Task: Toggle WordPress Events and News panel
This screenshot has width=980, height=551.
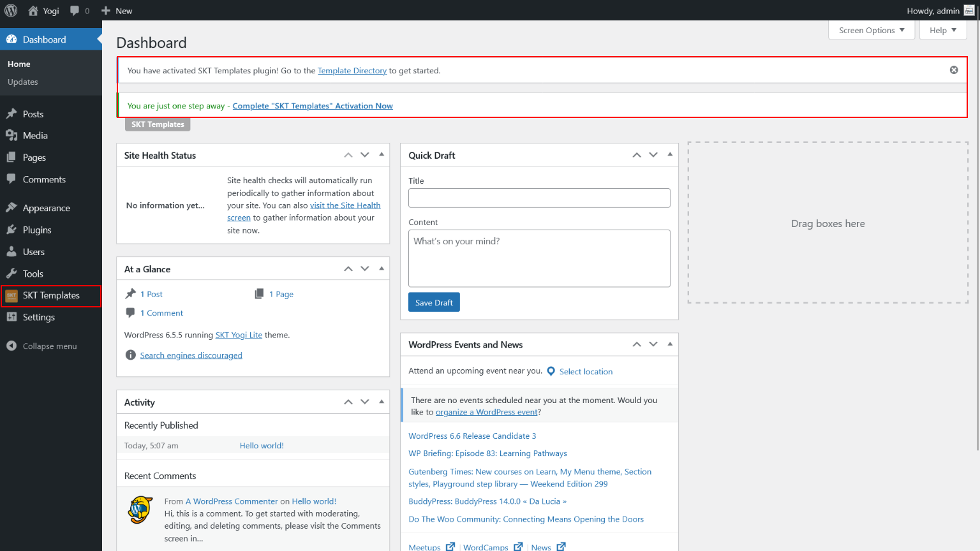Action: point(670,344)
